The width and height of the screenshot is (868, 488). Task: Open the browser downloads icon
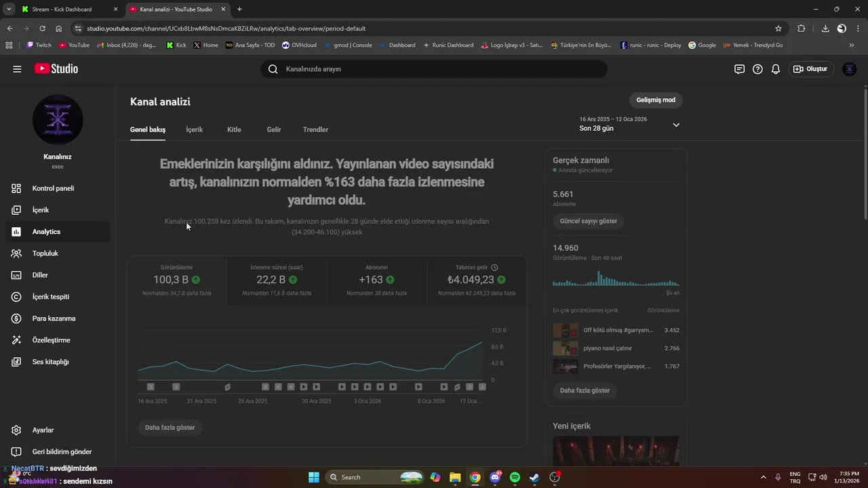click(x=825, y=28)
